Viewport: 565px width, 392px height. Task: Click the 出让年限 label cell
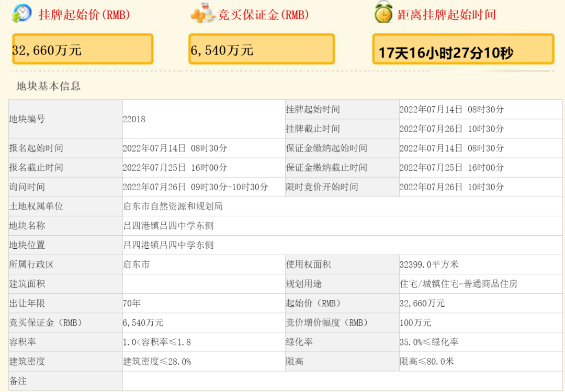tap(65, 304)
